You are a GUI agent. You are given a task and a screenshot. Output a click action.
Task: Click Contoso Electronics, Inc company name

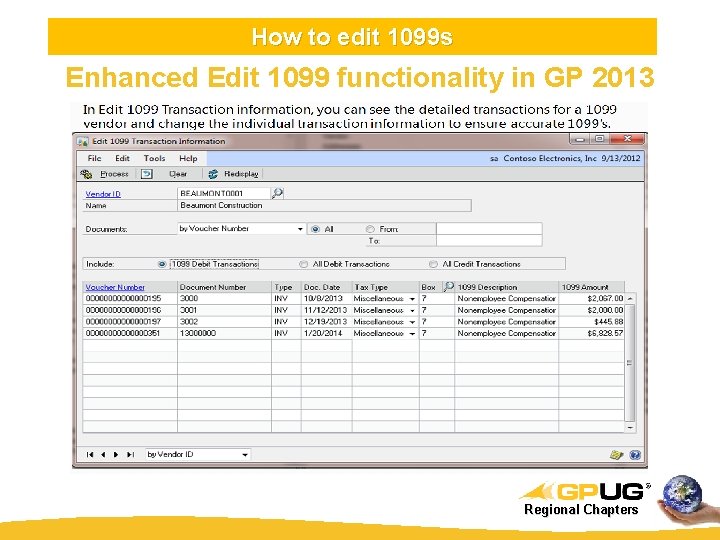pyautogui.click(x=550, y=158)
